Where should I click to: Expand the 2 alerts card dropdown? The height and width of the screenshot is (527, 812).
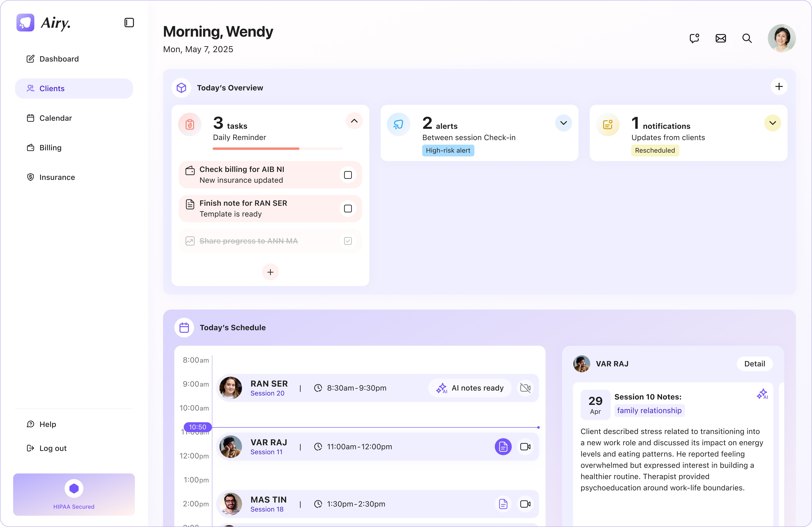[563, 123]
